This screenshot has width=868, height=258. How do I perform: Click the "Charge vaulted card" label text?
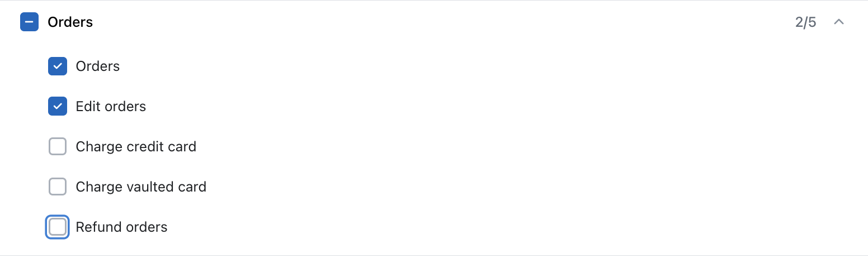coord(141,187)
